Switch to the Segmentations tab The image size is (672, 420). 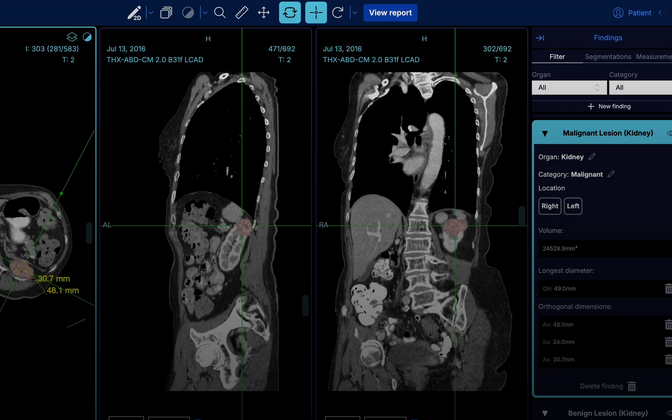coord(607,57)
